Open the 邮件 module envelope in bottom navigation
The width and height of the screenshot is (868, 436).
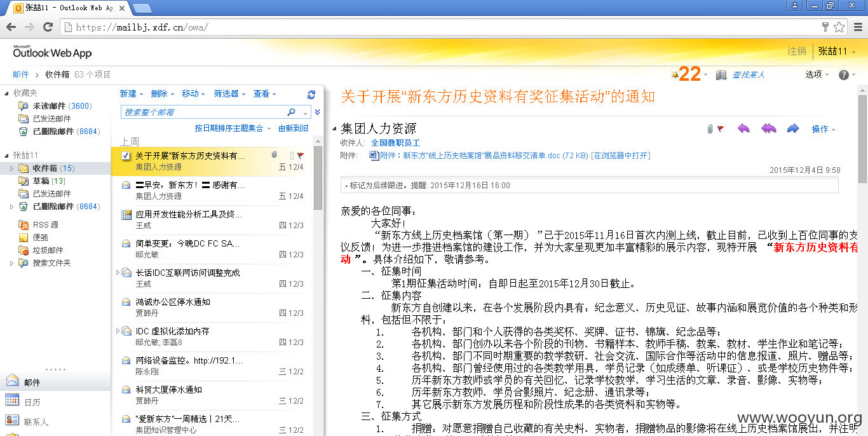[12, 381]
